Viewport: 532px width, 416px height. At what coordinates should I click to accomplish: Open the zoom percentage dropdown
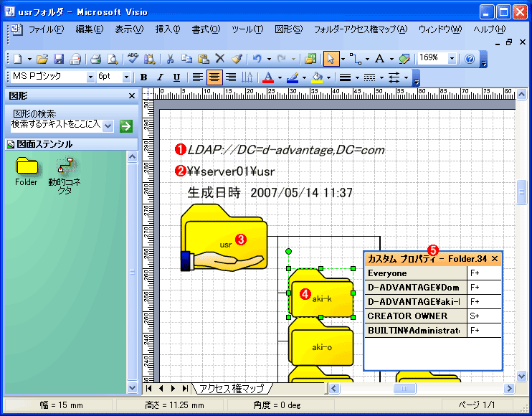pos(452,58)
